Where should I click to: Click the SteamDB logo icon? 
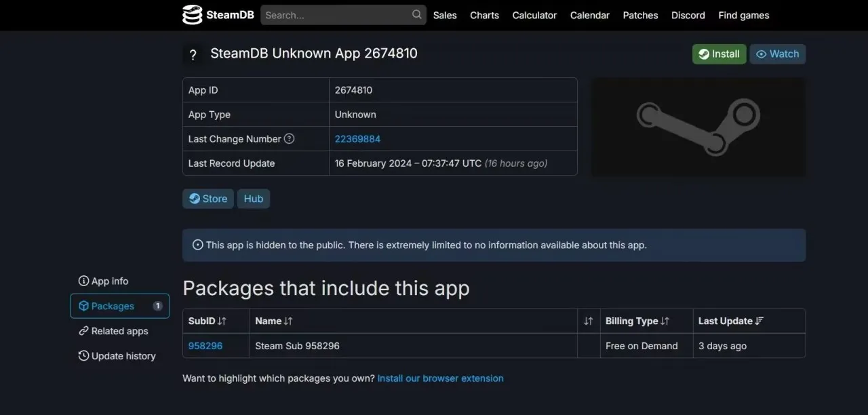(193, 15)
